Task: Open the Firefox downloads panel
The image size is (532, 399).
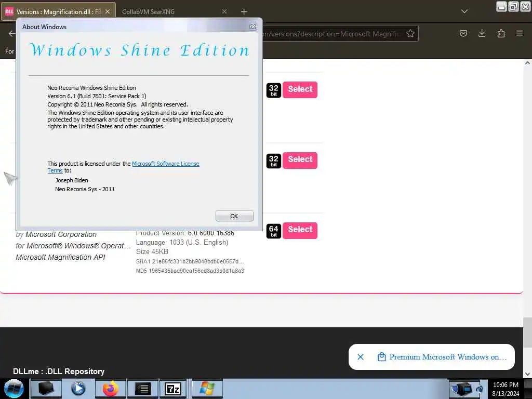Action: point(482,33)
